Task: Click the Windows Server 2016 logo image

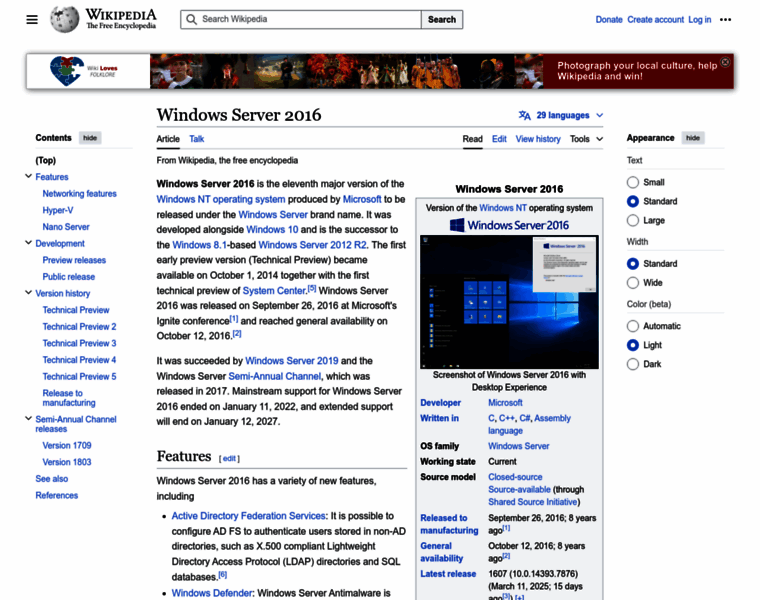Action: [509, 225]
